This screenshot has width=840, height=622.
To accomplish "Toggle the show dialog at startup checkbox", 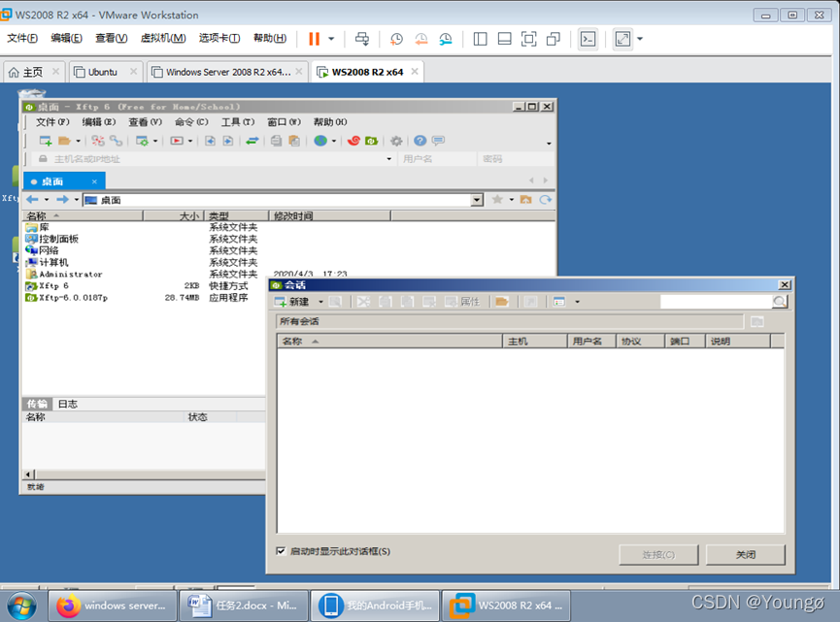I will tap(281, 551).
